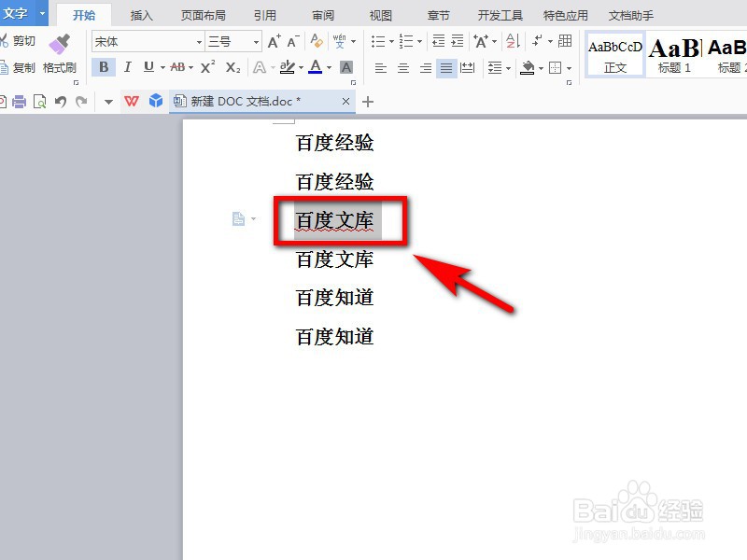The image size is (747, 560).
Task: Click the text effects outlined A icon
Action: 260,67
